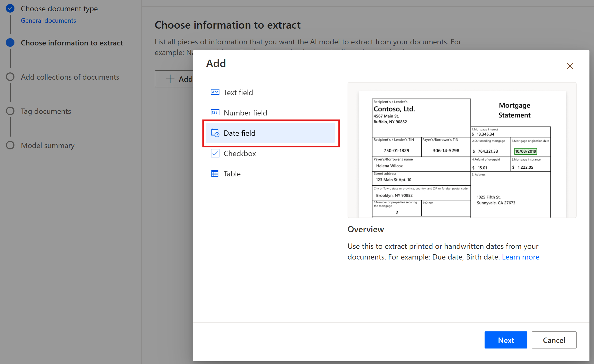594x364 pixels.
Task: Pick the Checkbox field type
Action: click(x=239, y=153)
